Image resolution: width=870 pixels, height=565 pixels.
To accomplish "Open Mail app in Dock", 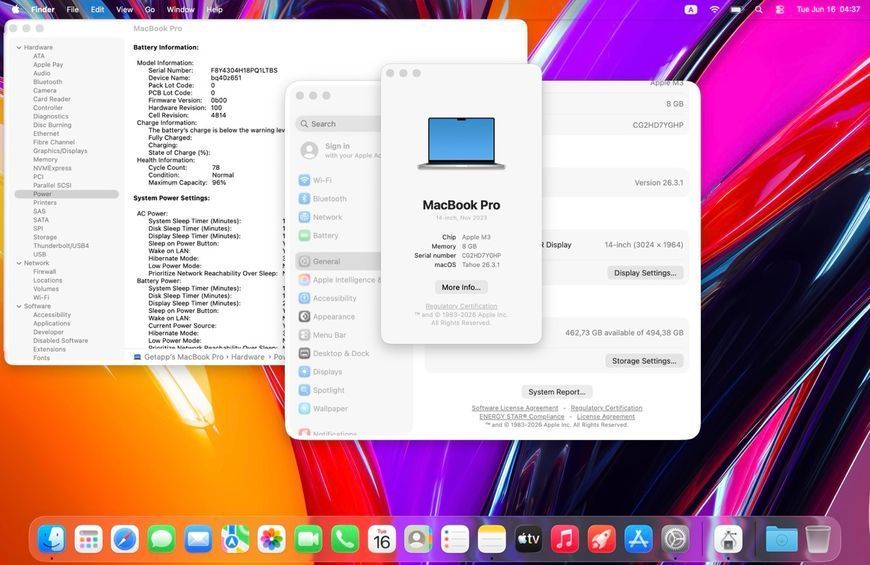I will click(x=198, y=539).
